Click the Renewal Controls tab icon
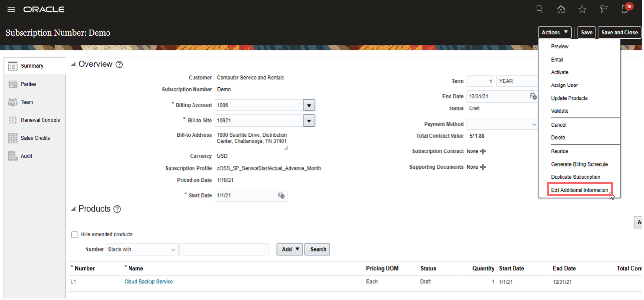Screen dimensions: 644x300 point(13,120)
